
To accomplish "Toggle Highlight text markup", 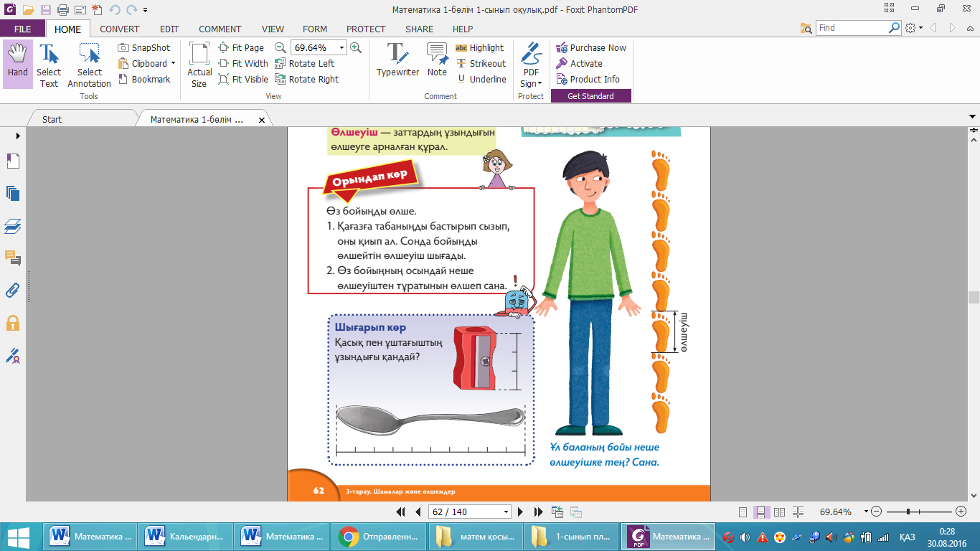I will tap(479, 48).
